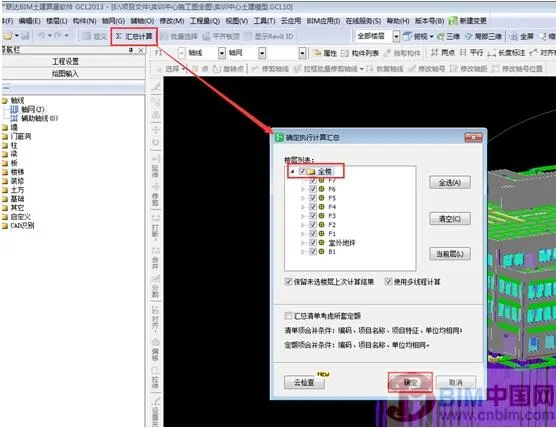Click the 汇总计算 sigma toolbar button
Screen dimensions: 556x428
(134, 36)
